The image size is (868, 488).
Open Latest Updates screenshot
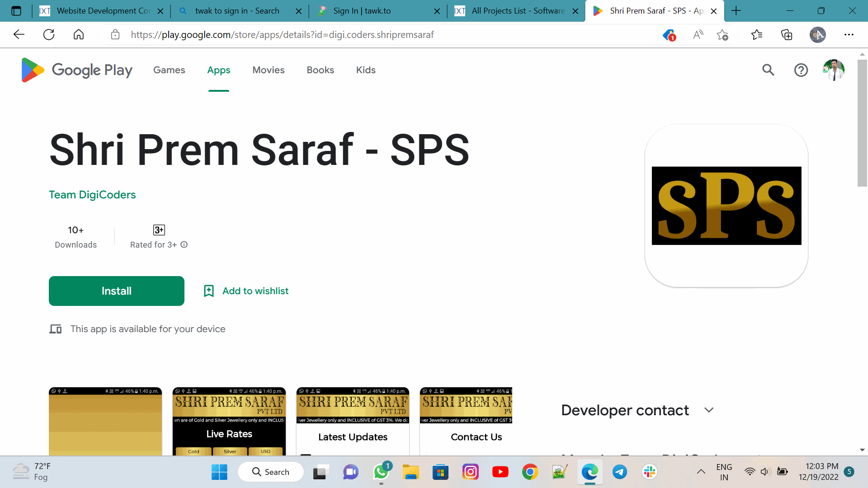point(353,421)
